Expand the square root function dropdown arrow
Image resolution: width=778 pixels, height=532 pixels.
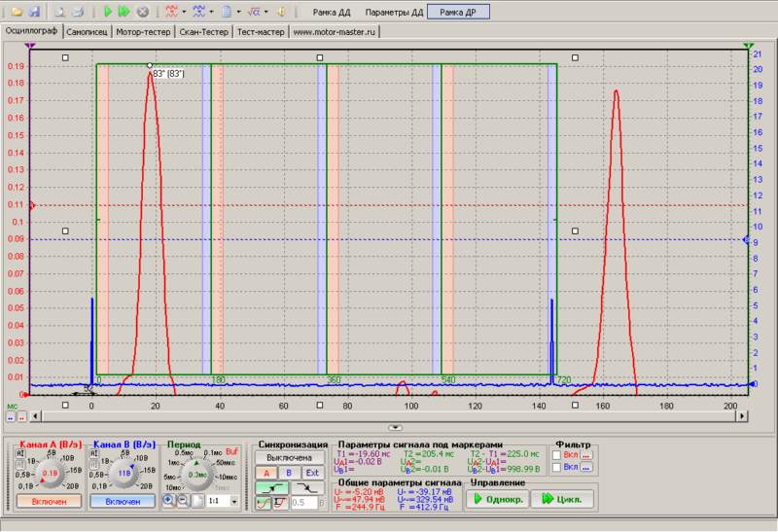pos(267,12)
